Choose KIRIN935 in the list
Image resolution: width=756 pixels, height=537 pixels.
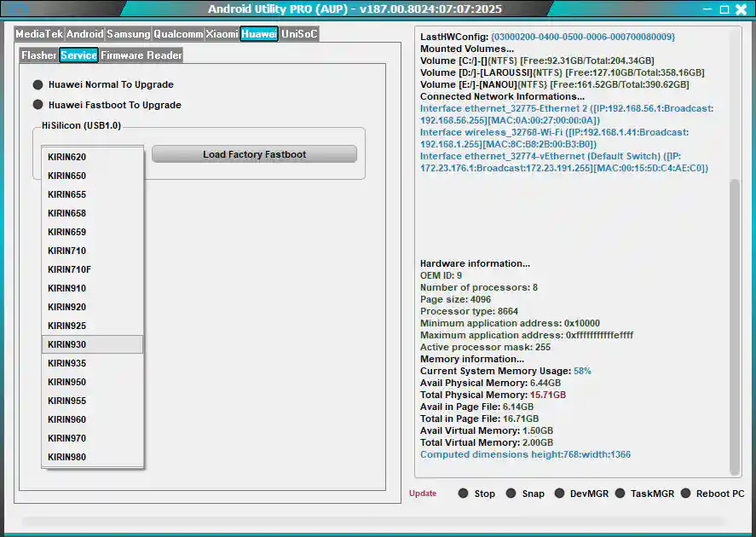[93, 363]
